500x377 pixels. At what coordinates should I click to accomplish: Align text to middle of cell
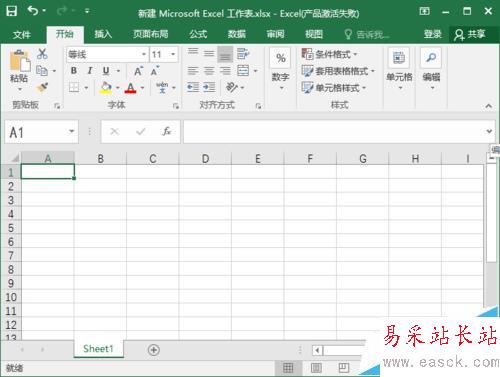tap(209, 54)
